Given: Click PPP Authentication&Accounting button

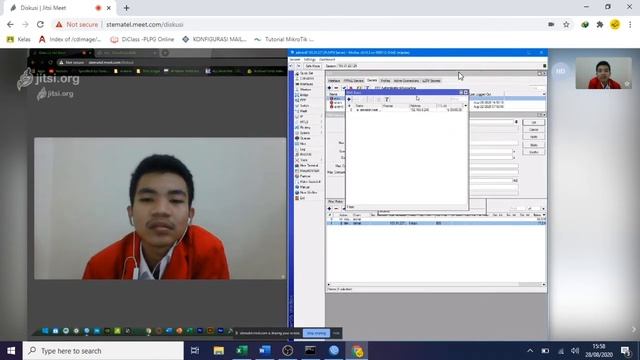Looking at the screenshot, I should click(x=395, y=88).
